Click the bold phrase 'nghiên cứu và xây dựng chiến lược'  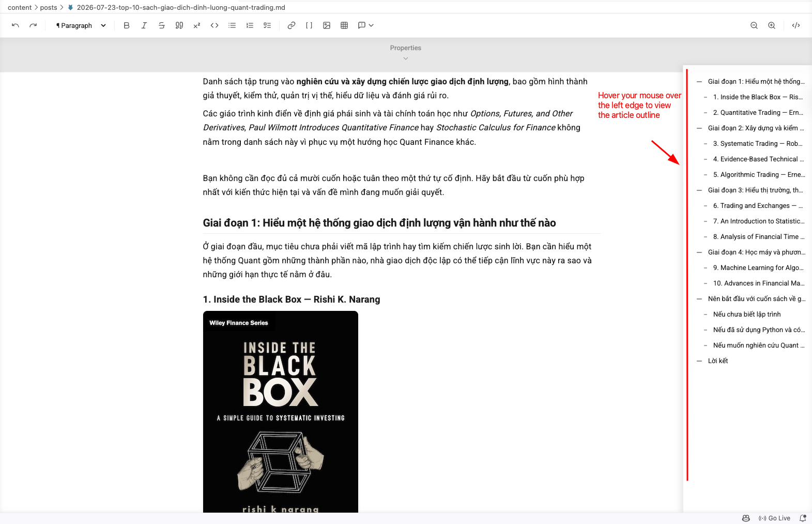[x=402, y=82]
